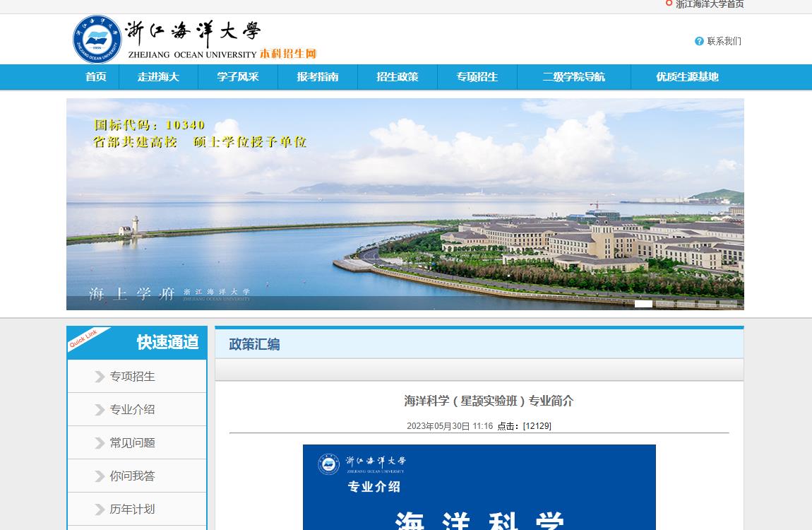
Task: Open the 专项招生 navigation menu
Action: 477,77
